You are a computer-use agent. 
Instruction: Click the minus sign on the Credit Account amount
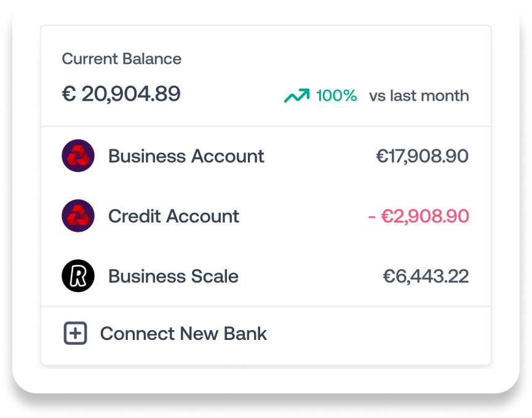[x=372, y=216]
